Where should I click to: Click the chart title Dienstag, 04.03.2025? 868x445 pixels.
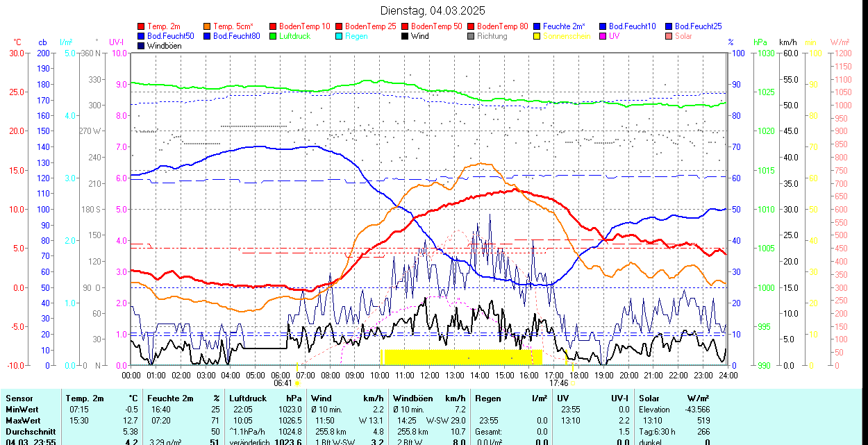point(433,10)
